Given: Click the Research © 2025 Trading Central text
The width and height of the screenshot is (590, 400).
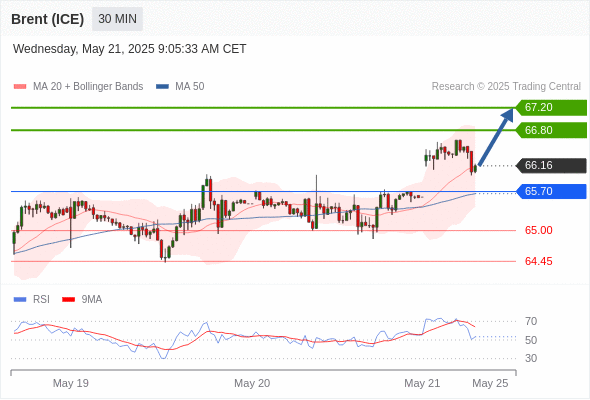Looking at the screenshot, I should 506,87.
